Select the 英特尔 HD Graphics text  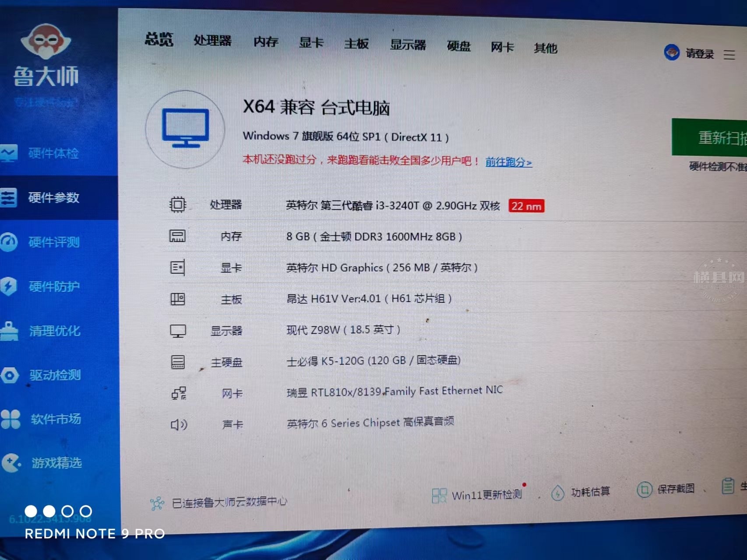(382, 267)
